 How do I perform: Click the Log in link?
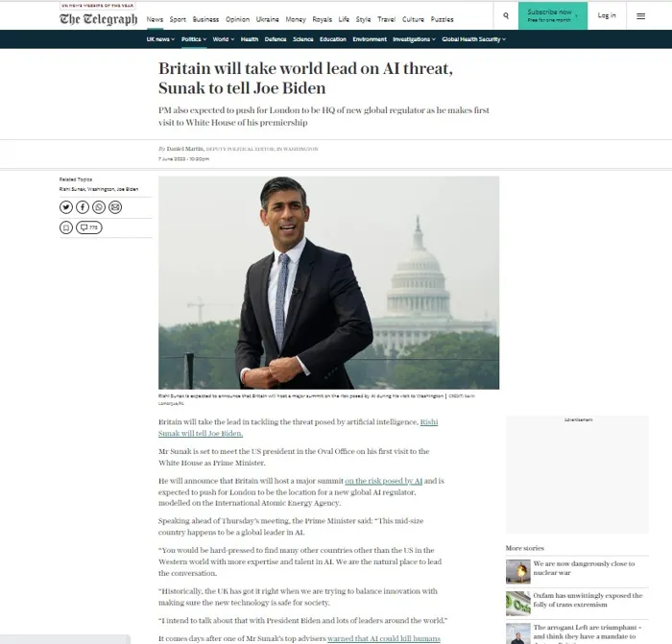607,15
